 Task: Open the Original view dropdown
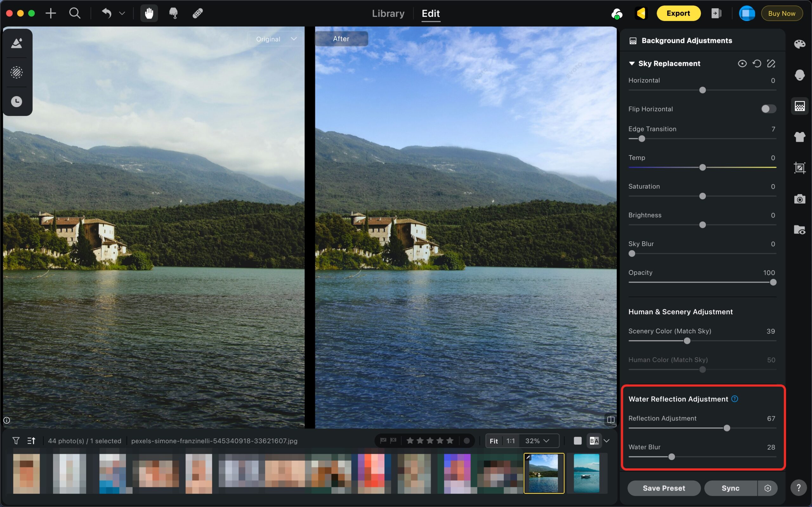click(x=276, y=39)
